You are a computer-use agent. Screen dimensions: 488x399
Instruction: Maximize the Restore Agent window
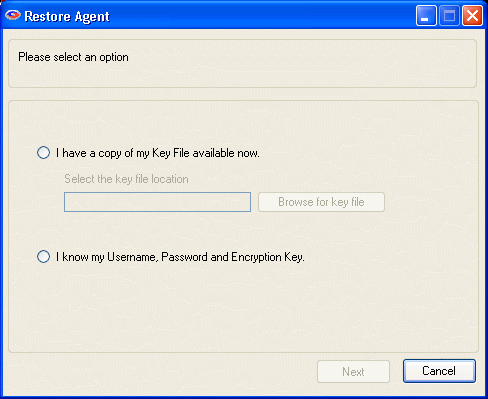449,16
